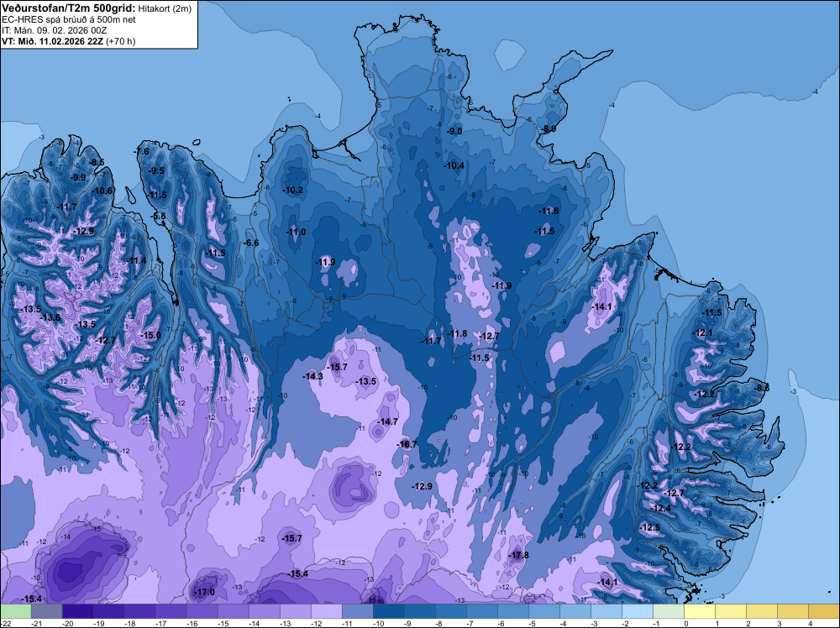Select the -13.6 temperature value

(51, 317)
